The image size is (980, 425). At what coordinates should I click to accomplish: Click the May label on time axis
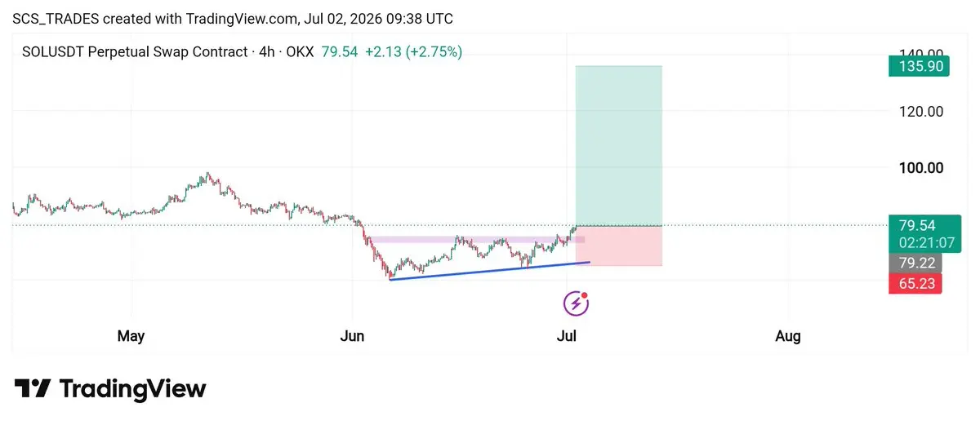[131, 335]
